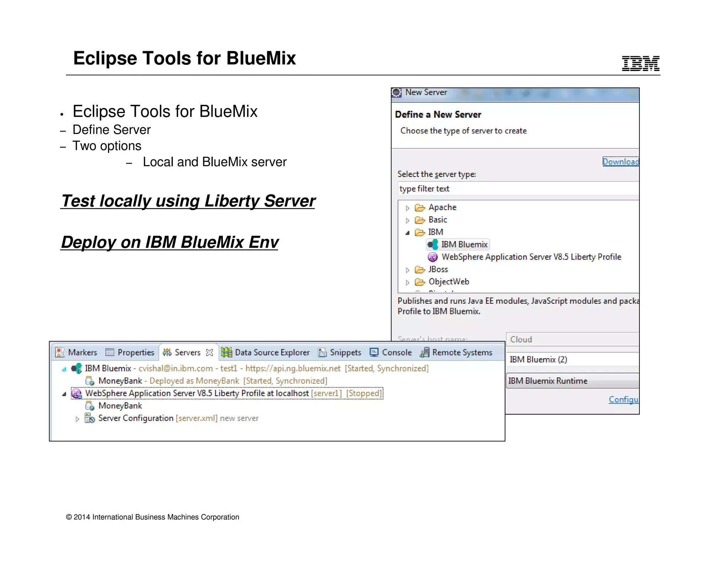Screen dimensions: 728x562
Task: Open the Remote Systems tab
Action: click(x=456, y=352)
